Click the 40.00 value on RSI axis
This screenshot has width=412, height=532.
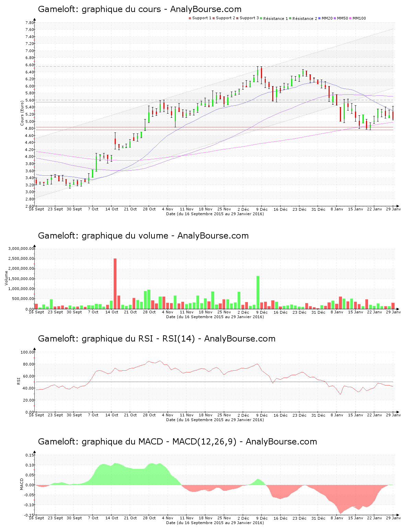28,388
